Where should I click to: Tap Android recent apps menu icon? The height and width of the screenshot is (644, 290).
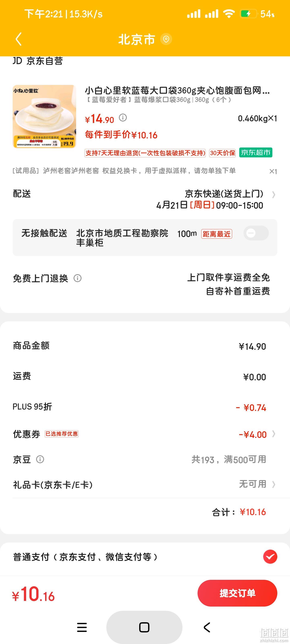click(82, 627)
